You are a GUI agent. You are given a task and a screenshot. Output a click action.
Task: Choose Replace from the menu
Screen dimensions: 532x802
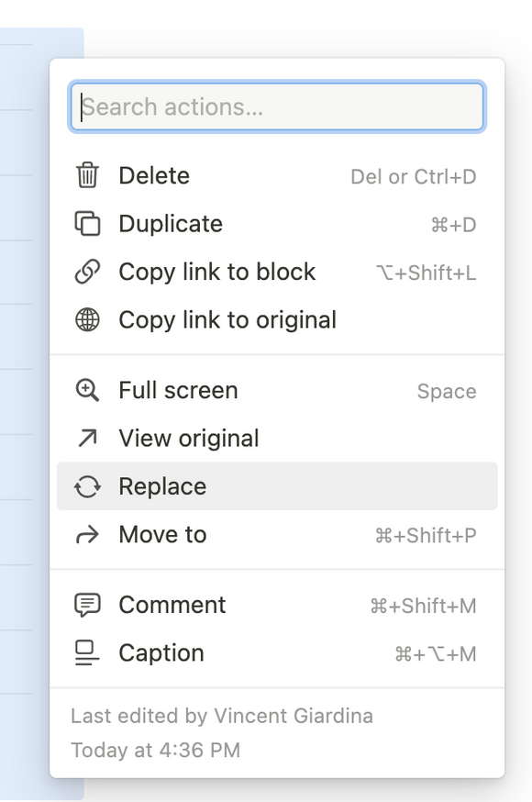click(x=162, y=486)
